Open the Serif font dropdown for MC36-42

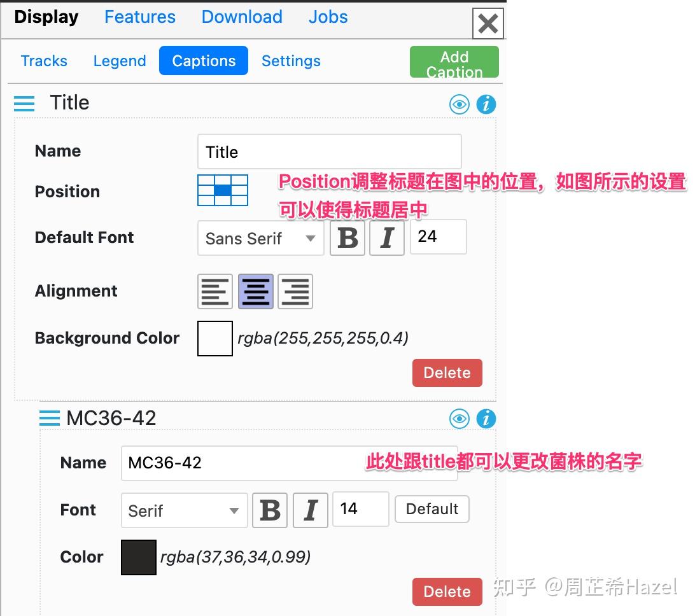183,510
